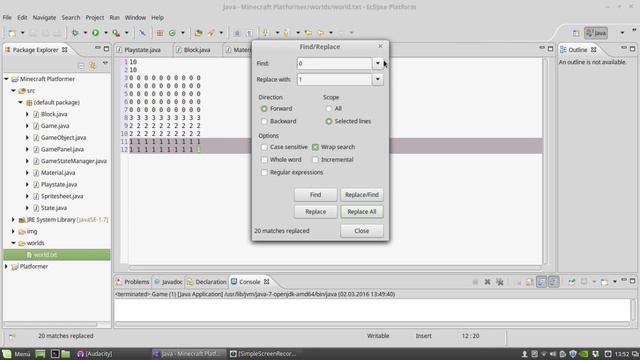Select the Forward direction radio button

(264, 109)
